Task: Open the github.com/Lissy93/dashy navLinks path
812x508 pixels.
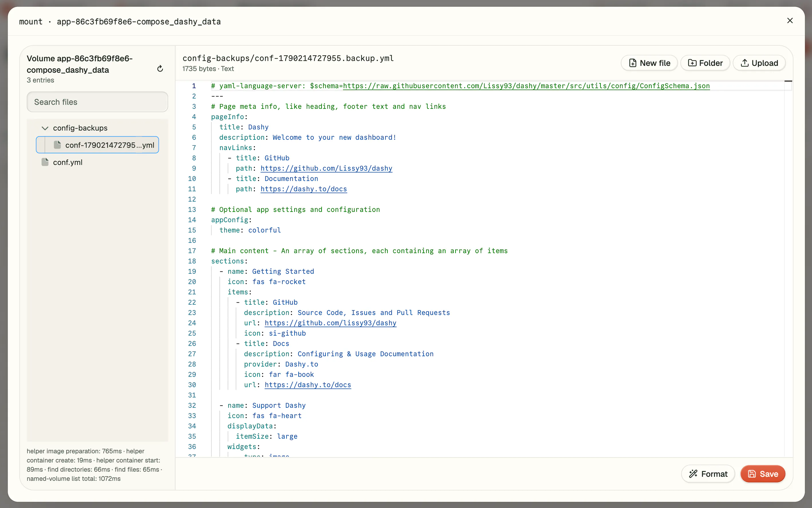Action: pyautogui.click(x=326, y=168)
